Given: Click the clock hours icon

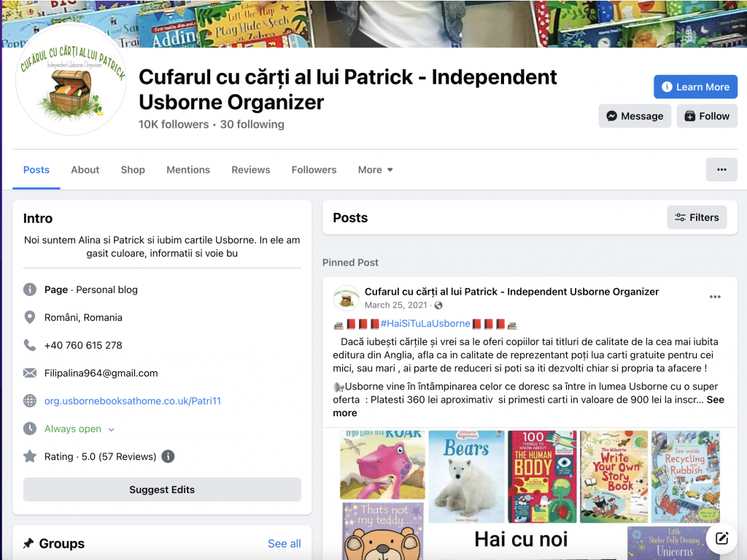Looking at the screenshot, I should [x=30, y=429].
